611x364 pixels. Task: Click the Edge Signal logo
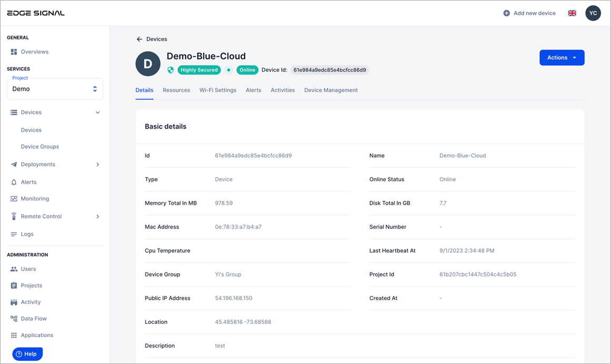36,13
